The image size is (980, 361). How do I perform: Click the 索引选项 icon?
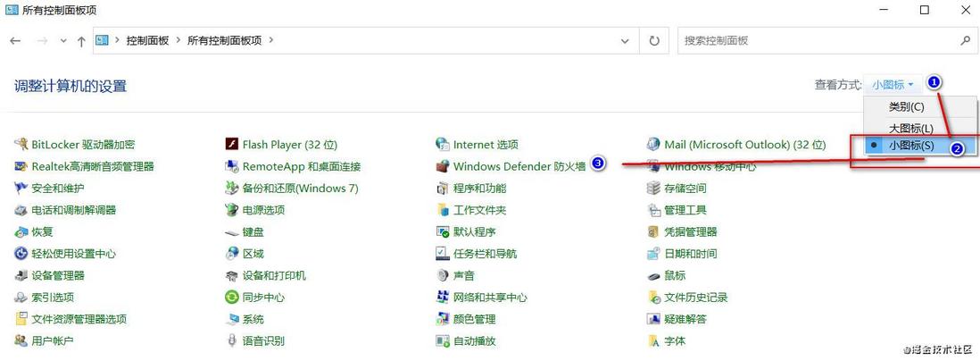[x=21, y=298]
